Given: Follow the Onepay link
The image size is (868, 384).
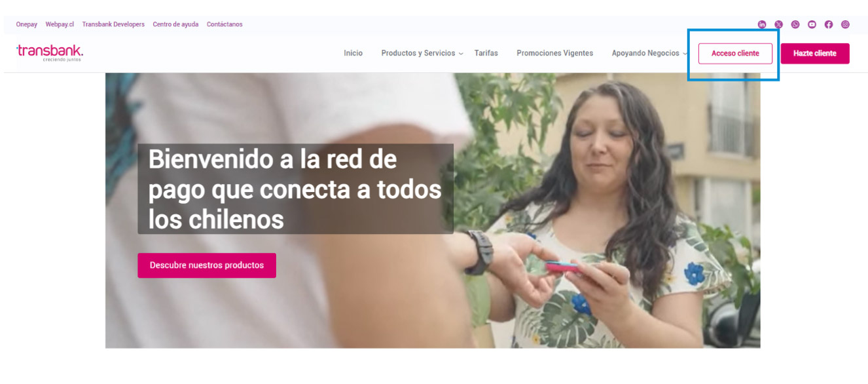Looking at the screenshot, I should 27,24.
